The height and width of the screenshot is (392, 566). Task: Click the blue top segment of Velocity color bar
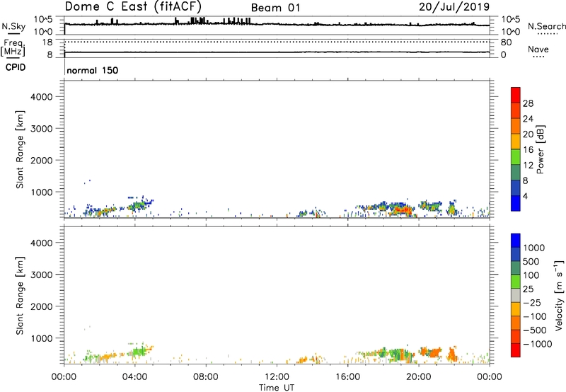[516, 241]
